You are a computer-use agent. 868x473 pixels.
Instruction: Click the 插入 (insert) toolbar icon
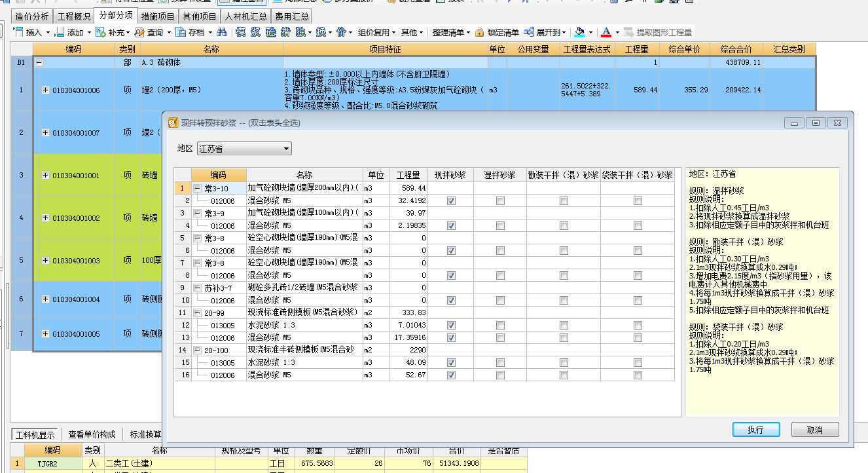(18, 32)
